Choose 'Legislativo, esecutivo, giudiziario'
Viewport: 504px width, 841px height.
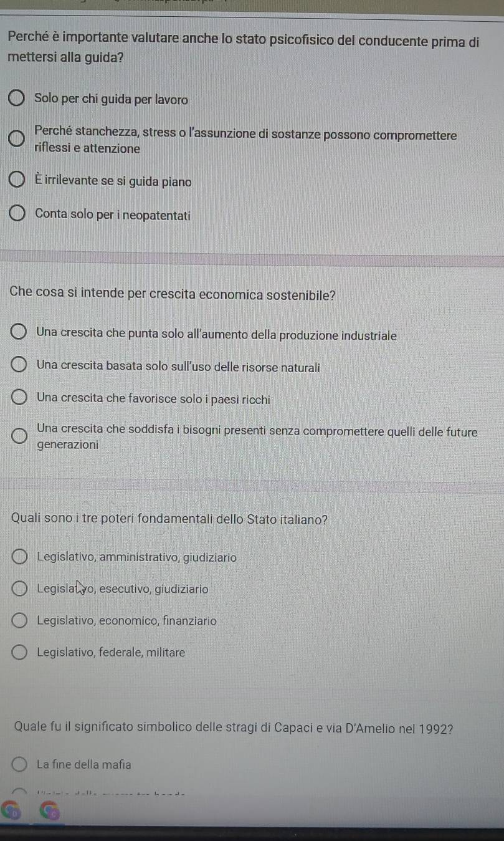(20, 589)
